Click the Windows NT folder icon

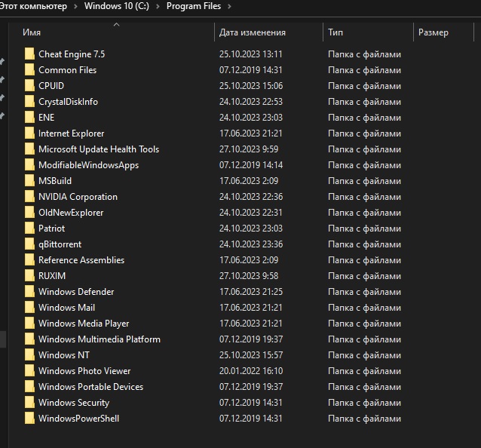coord(29,355)
